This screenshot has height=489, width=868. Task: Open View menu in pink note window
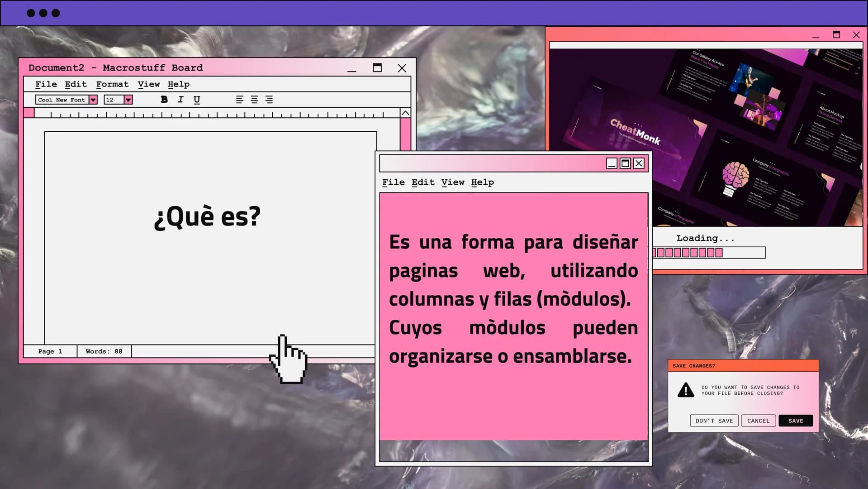click(x=453, y=182)
